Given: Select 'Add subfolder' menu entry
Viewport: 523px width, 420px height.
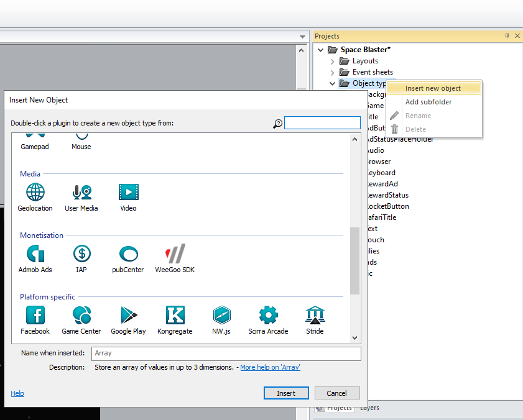Looking at the screenshot, I should [x=428, y=102].
